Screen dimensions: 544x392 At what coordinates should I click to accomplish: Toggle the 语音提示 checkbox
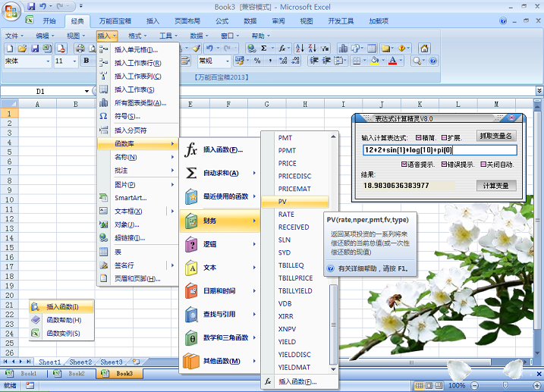404,165
